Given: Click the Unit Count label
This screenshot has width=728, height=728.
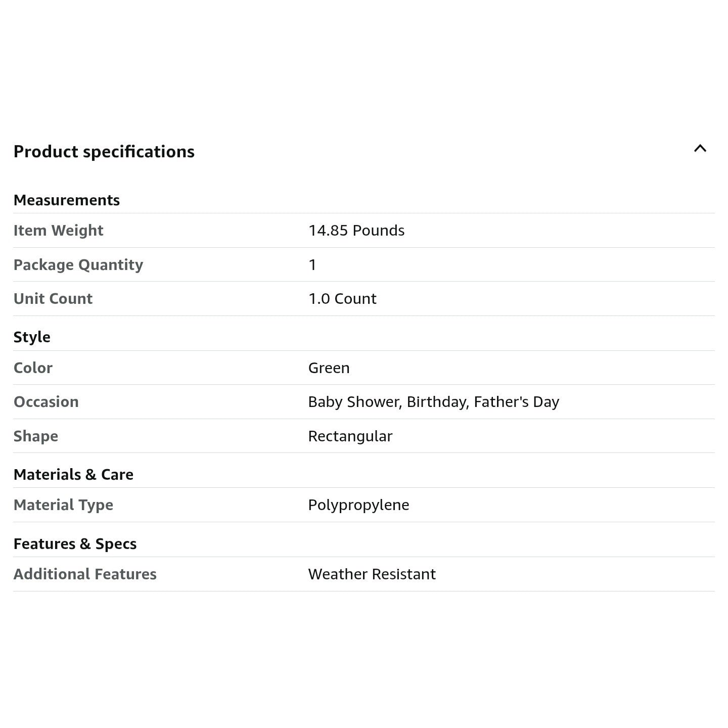Looking at the screenshot, I should coord(53,299).
